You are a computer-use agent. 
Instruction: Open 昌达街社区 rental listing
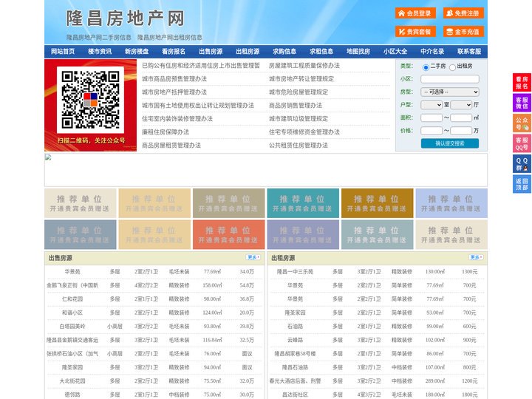[x=295, y=395]
